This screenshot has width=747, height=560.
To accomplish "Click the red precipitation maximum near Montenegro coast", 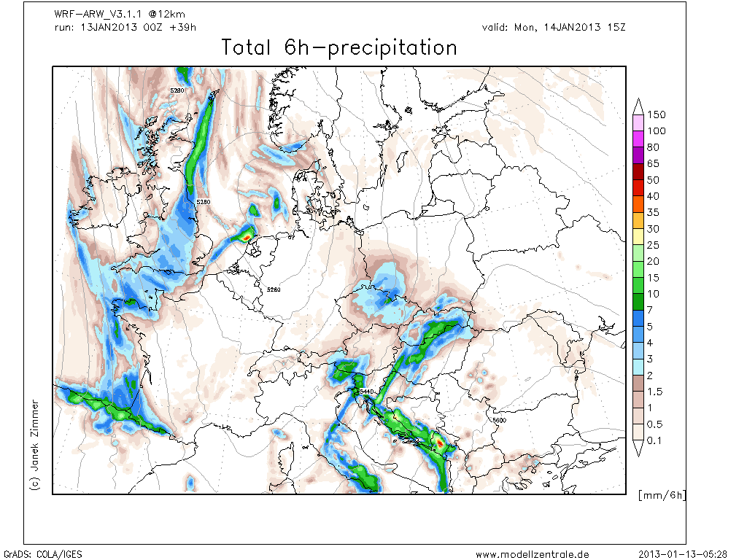I will (x=440, y=443).
